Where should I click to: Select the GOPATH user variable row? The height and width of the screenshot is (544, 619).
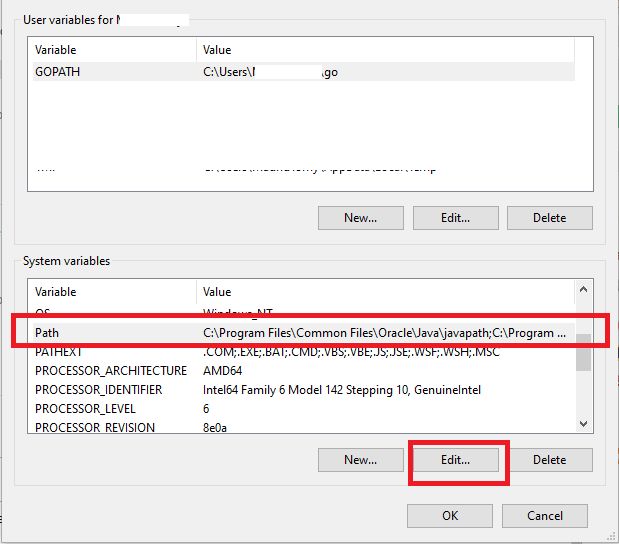point(304,72)
